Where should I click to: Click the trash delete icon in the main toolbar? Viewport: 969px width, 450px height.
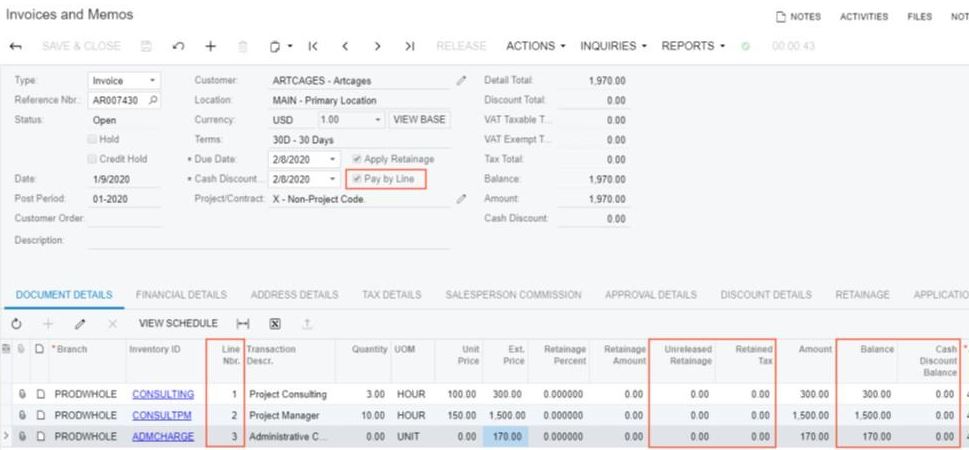[243, 46]
